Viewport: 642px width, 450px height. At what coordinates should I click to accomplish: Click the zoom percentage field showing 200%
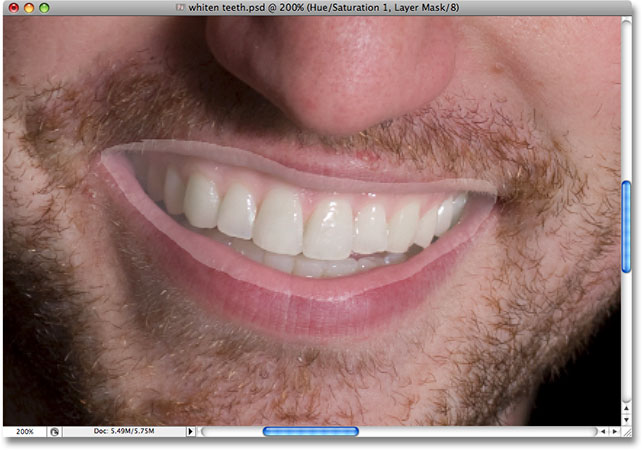coord(25,432)
